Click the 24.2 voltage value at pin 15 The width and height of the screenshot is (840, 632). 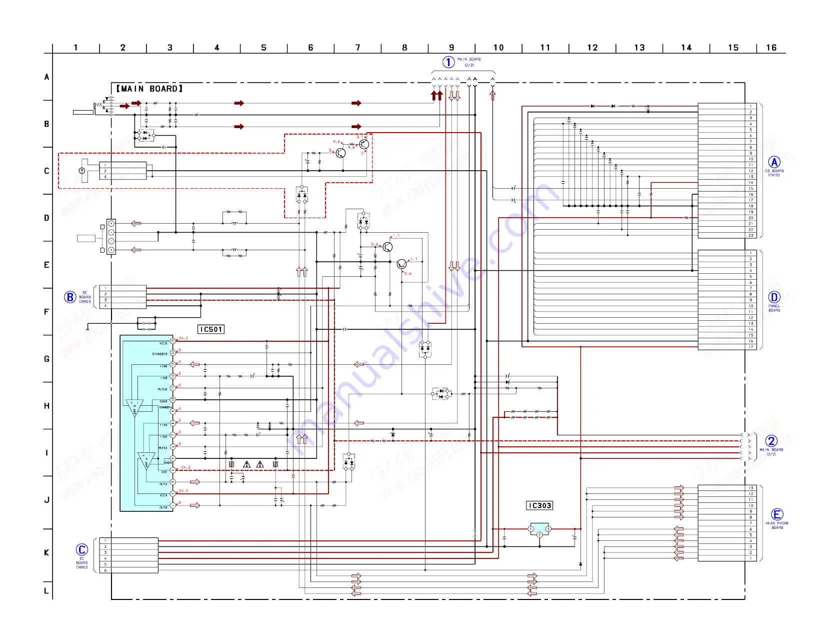(183, 338)
